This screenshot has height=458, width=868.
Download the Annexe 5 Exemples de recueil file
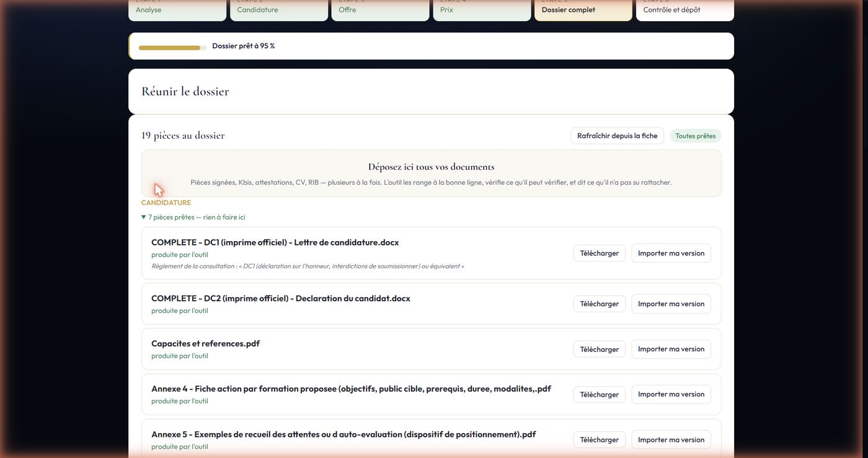[x=600, y=439]
